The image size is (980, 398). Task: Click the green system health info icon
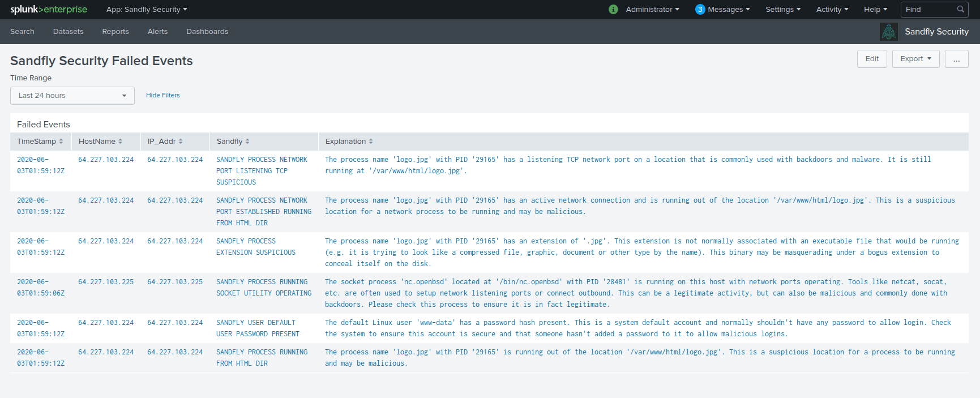pos(613,9)
